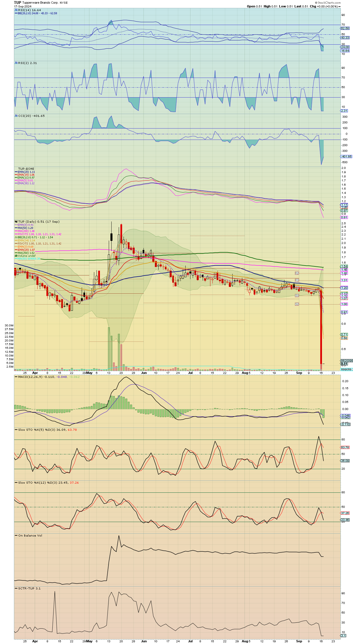The width and height of the screenshot is (353, 644).
Task: Click the 63.78 stochastic value tag
Action: tap(345, 447)
